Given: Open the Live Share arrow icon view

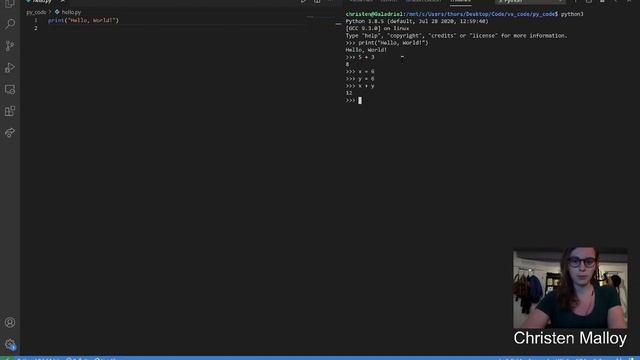Looking at the screenshot, I should (10, 133).
